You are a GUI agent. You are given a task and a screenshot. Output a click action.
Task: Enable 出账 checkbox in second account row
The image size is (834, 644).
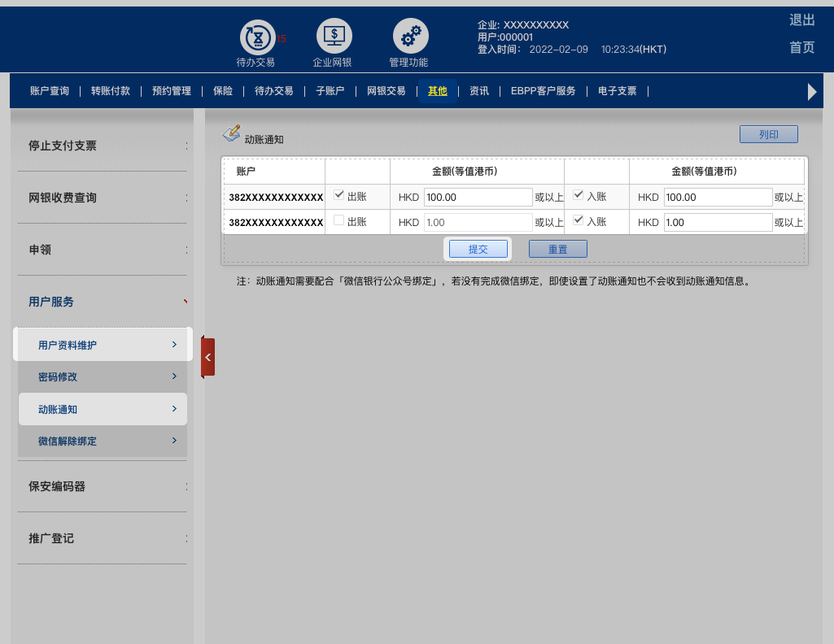(x=339, y=221)
